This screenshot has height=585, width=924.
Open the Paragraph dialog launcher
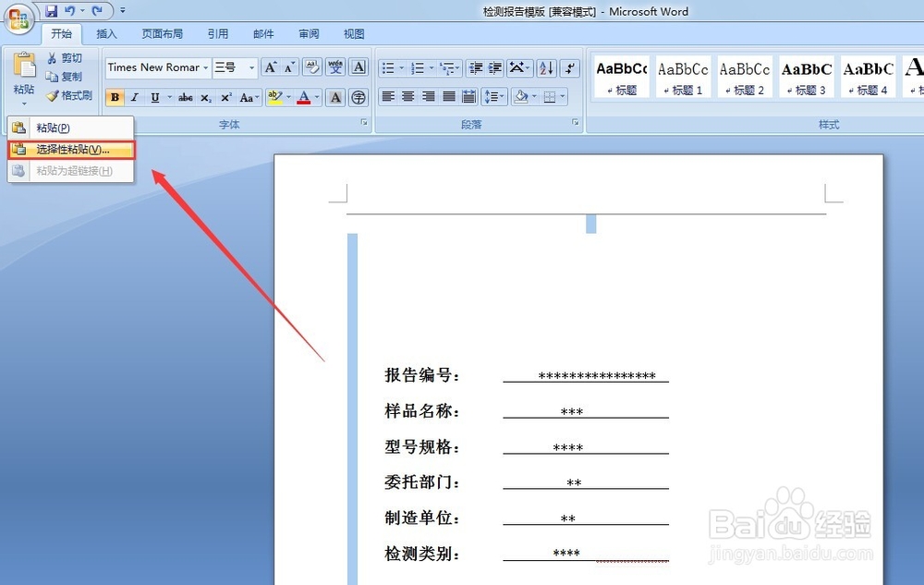pos(575,123)
